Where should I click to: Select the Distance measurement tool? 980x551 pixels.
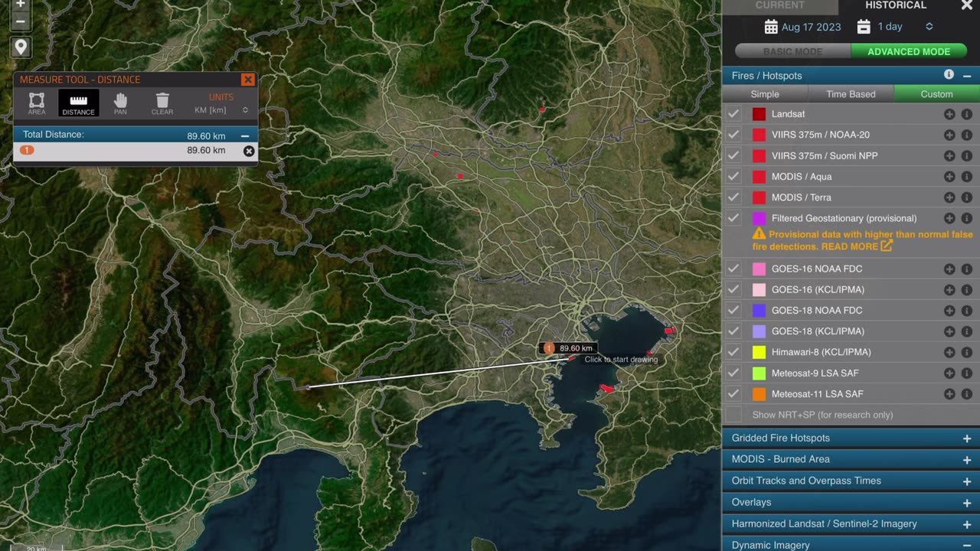78,103
